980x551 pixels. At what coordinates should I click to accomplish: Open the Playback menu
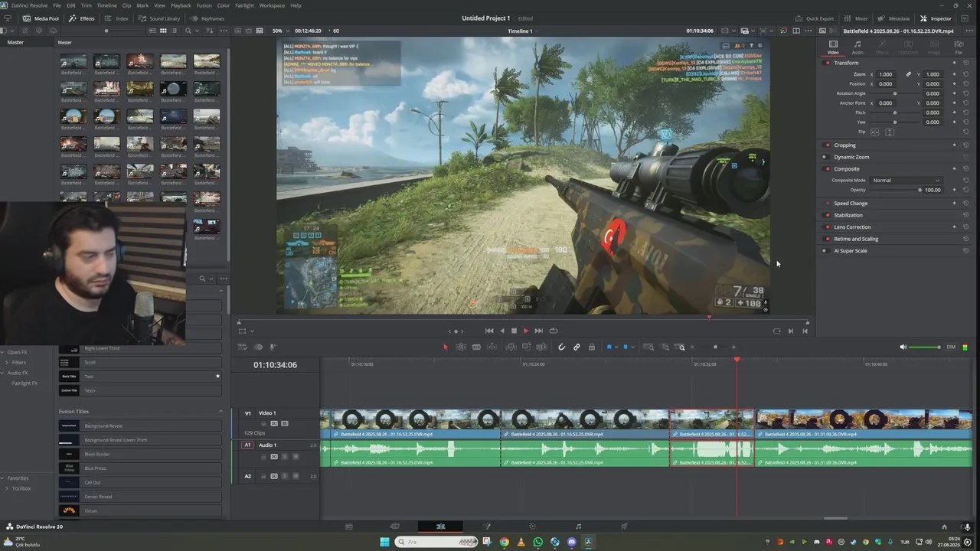tap(181, 5)
